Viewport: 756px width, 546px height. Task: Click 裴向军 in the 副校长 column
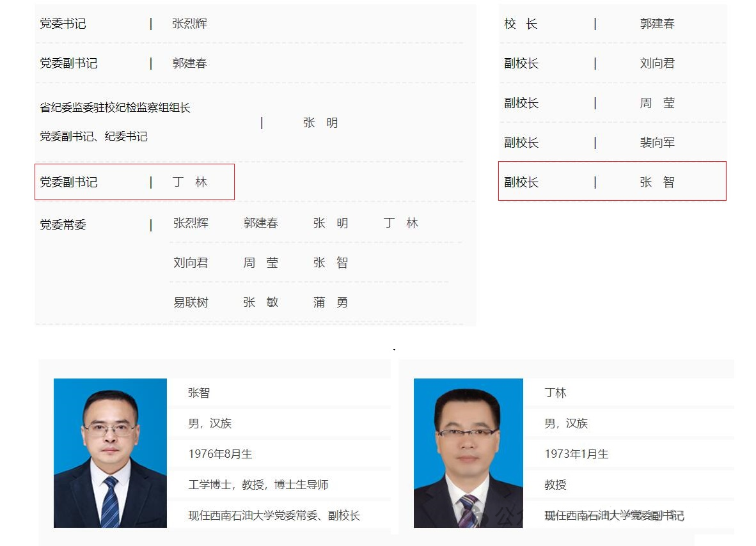click(656, 143)
